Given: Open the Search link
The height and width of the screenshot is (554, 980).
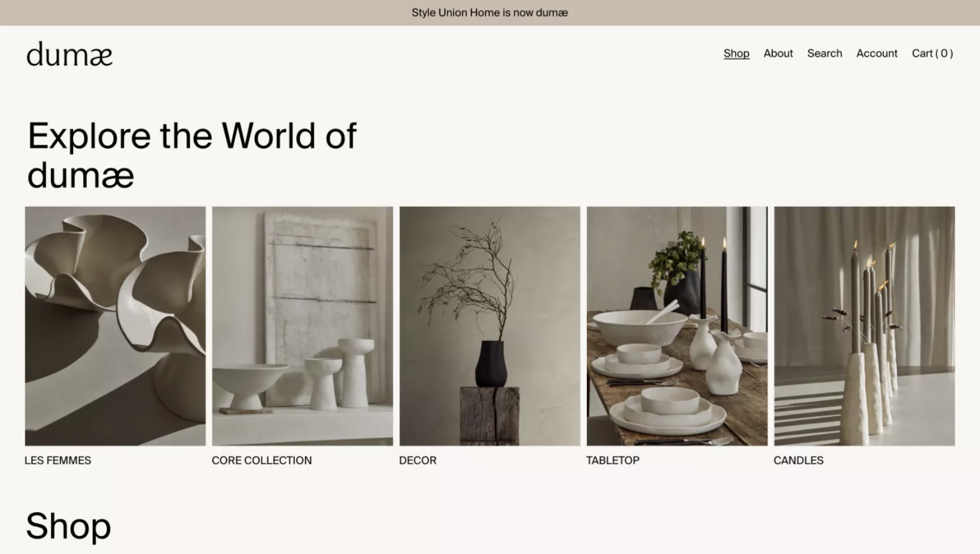Looking at the screenshot, I should 824,53.
